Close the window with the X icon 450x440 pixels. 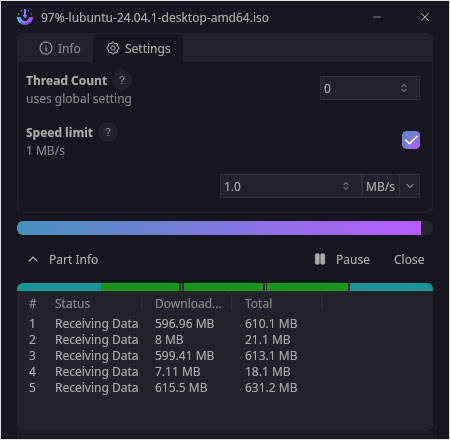point(425,17)
